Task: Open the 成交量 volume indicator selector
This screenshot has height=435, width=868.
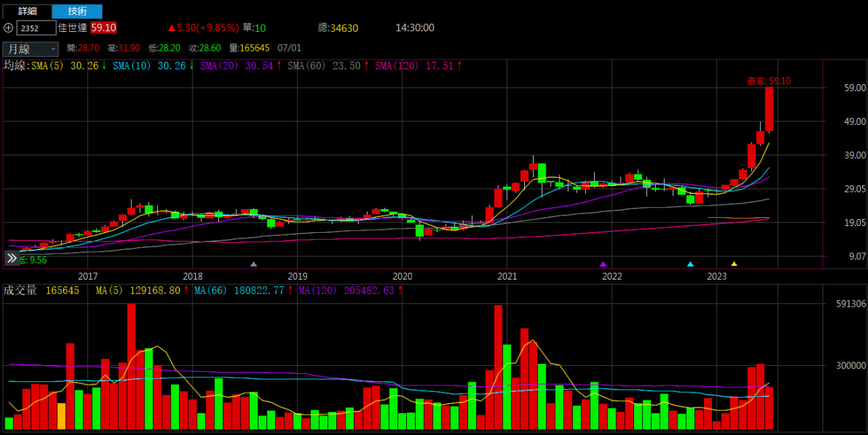Action: point(20,290)
